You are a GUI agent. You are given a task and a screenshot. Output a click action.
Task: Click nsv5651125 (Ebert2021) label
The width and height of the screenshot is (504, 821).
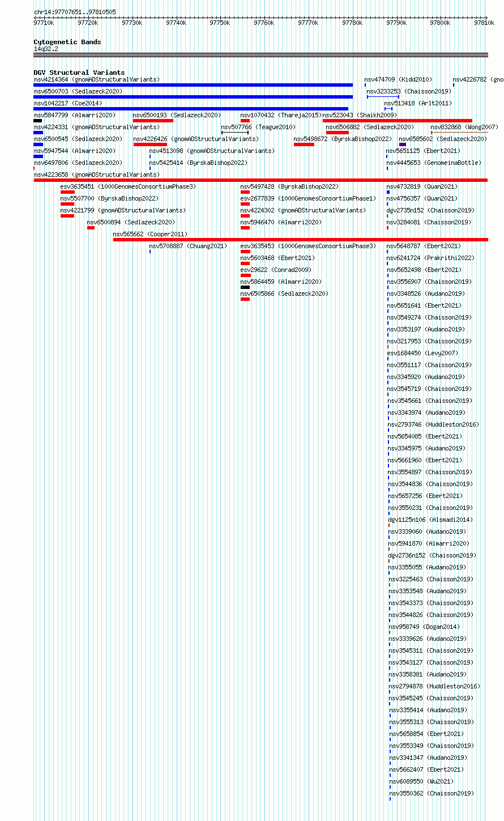[423, 151]
